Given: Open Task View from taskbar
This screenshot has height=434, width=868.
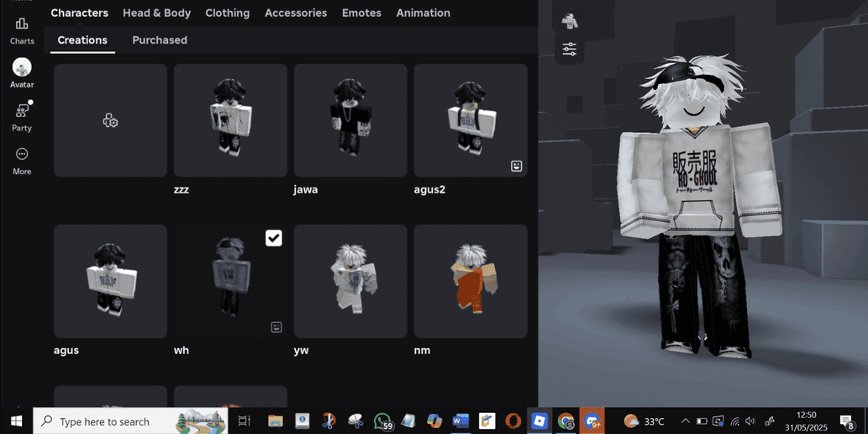Looking at the screenshot, I should [245, 421].
